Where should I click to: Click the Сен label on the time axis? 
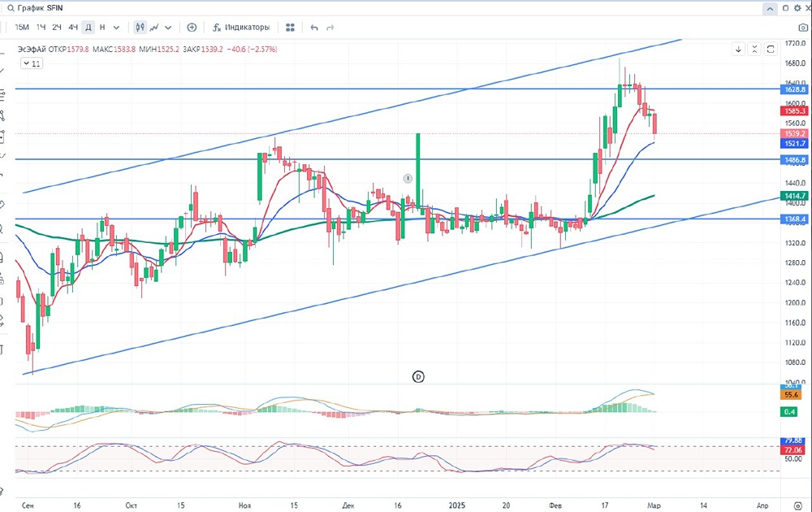(x=28, y=505)
